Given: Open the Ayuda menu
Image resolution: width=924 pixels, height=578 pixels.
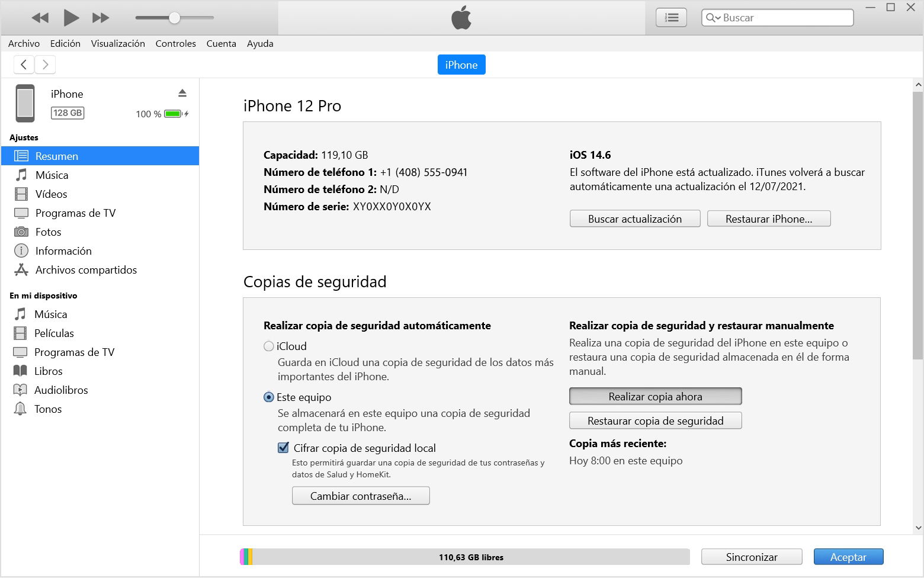Looking at the screenshot, I should pyautogui.click(x=260, y=43).
